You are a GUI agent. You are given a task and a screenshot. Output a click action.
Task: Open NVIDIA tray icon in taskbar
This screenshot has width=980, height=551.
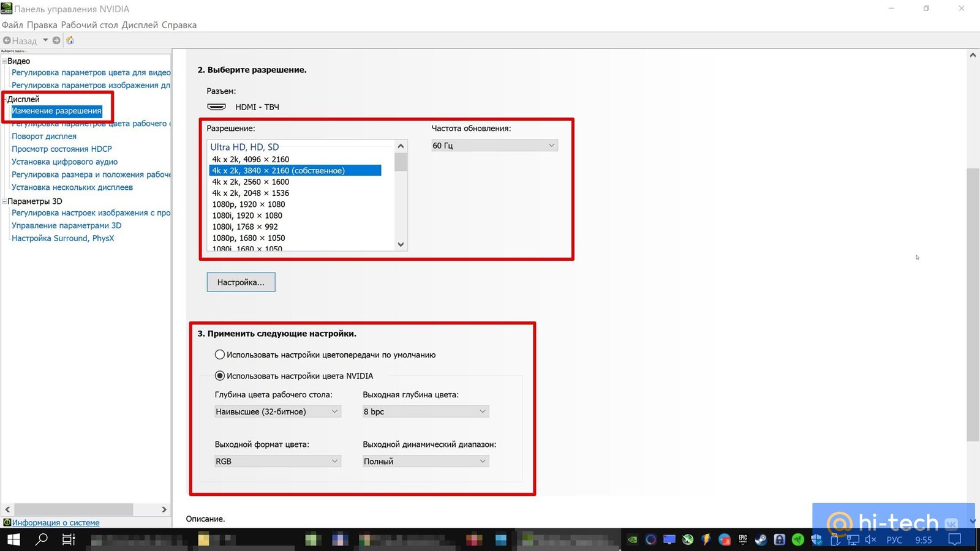click(633, 539)
